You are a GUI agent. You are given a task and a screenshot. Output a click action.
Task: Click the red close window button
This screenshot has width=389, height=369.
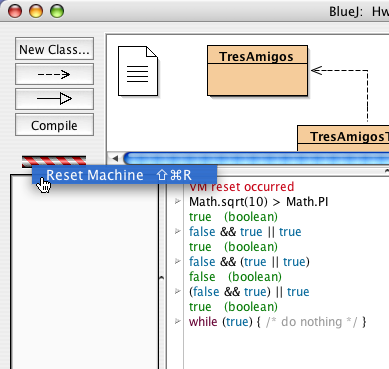coord(15,11)
